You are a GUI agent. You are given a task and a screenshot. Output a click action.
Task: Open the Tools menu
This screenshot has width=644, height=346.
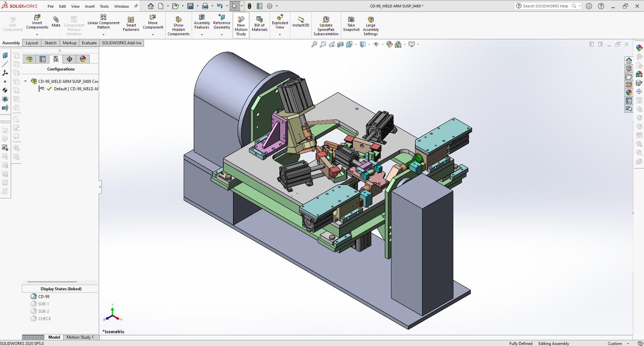104,6
